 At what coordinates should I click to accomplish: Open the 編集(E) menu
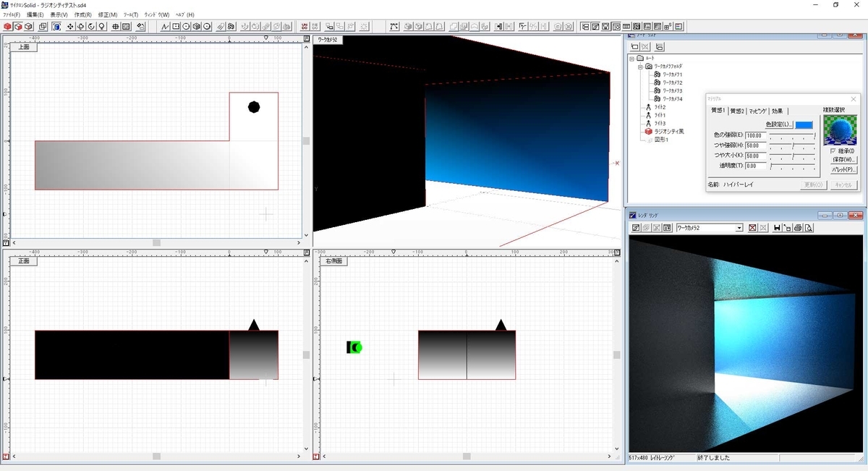(x=35, y=14)
